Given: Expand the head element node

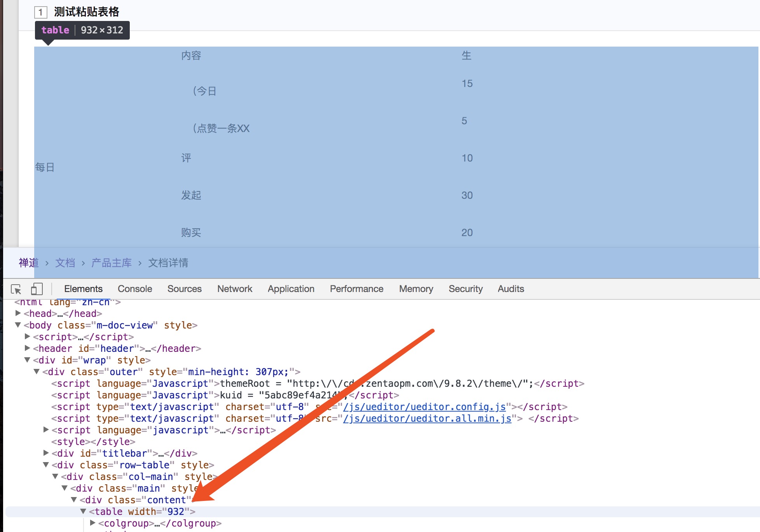Looking at the screenshot, I should pos(18,313).
